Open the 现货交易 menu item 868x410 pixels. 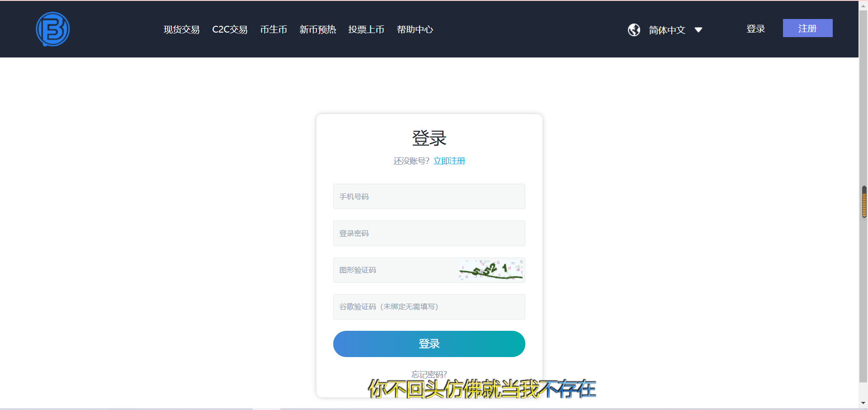click(x=181, y=29)
